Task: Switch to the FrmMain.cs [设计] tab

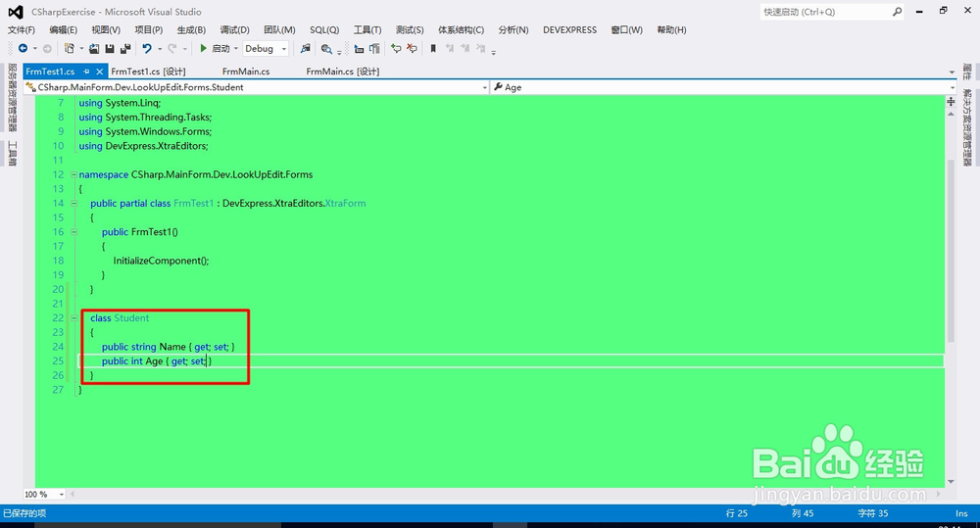Action: pyautogui.click(x=342, y=72)
